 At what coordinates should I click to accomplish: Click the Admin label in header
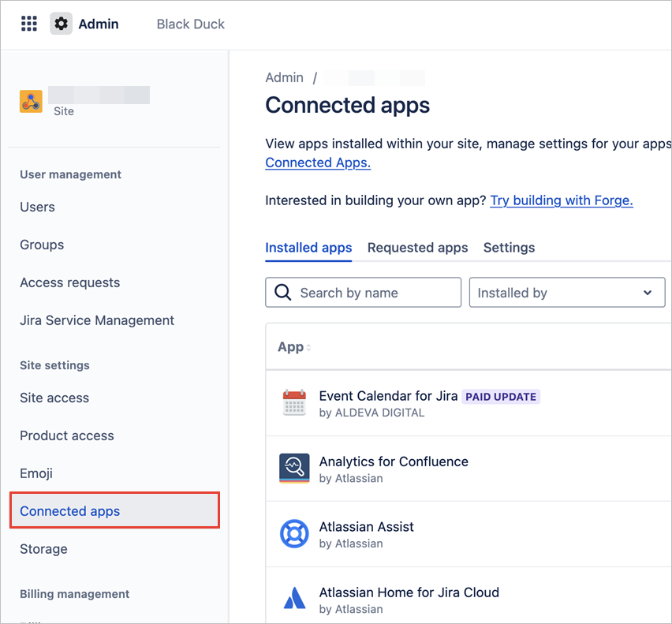98,24
